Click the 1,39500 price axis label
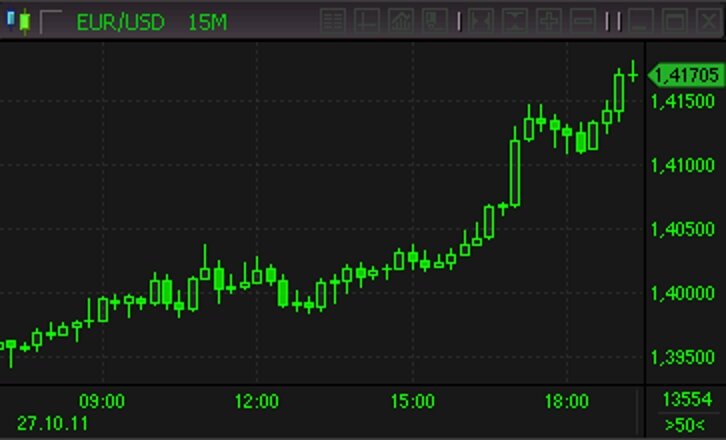 [683, 357]
